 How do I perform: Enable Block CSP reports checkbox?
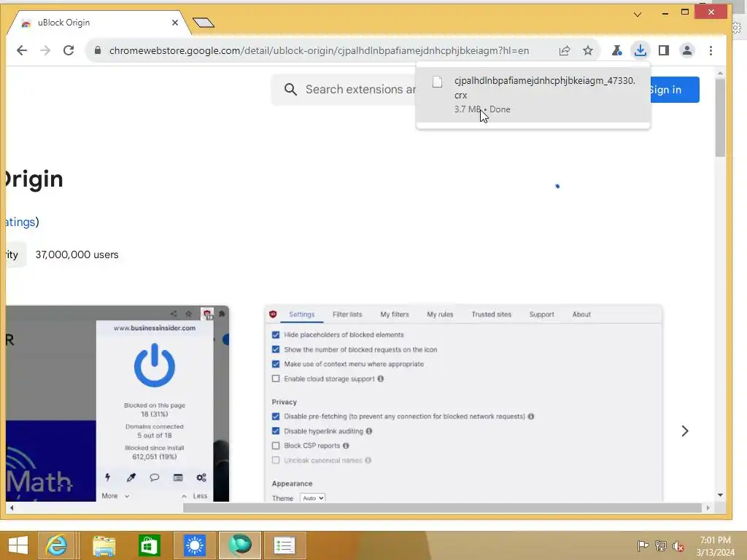[275, 446]
